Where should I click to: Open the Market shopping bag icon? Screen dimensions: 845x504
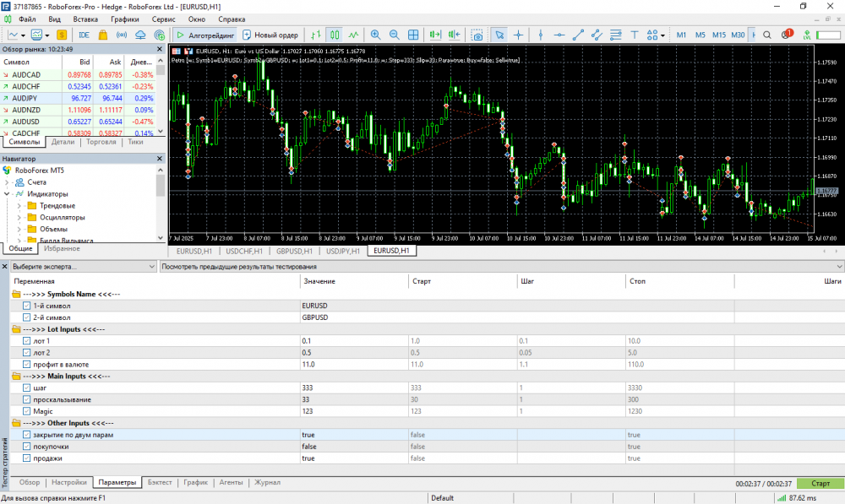(x=103, y=35)
